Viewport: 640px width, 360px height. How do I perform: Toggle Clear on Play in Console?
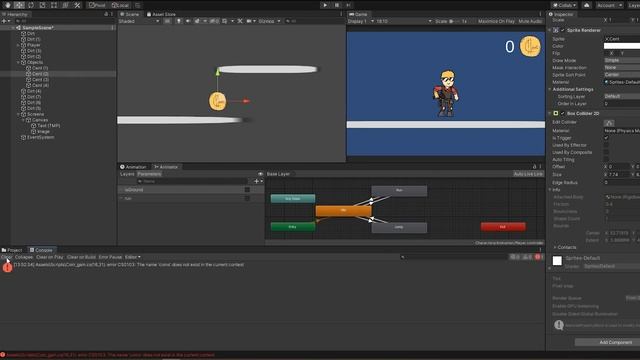click(50, 257)
